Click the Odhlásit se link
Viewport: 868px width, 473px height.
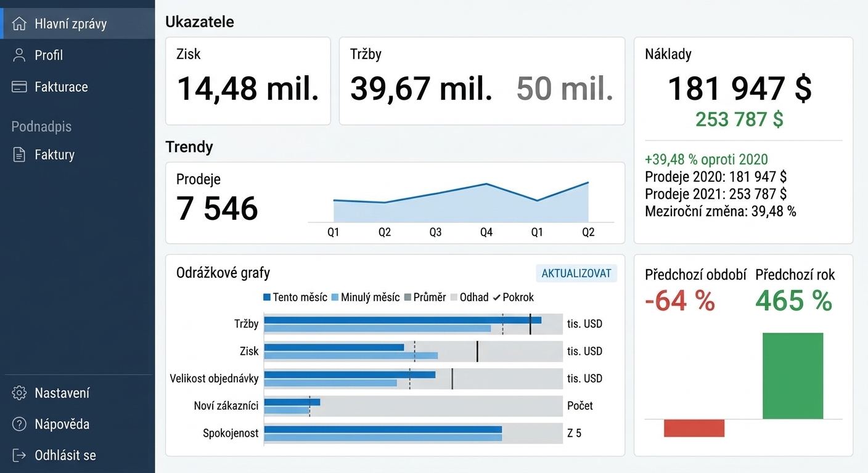(65, 455)
